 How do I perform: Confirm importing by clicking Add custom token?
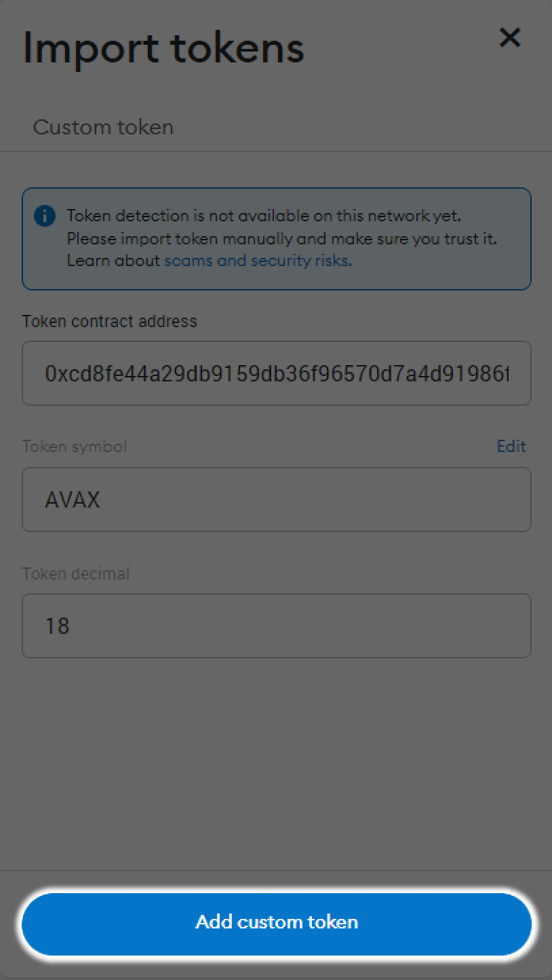click(x=276, y=922)
